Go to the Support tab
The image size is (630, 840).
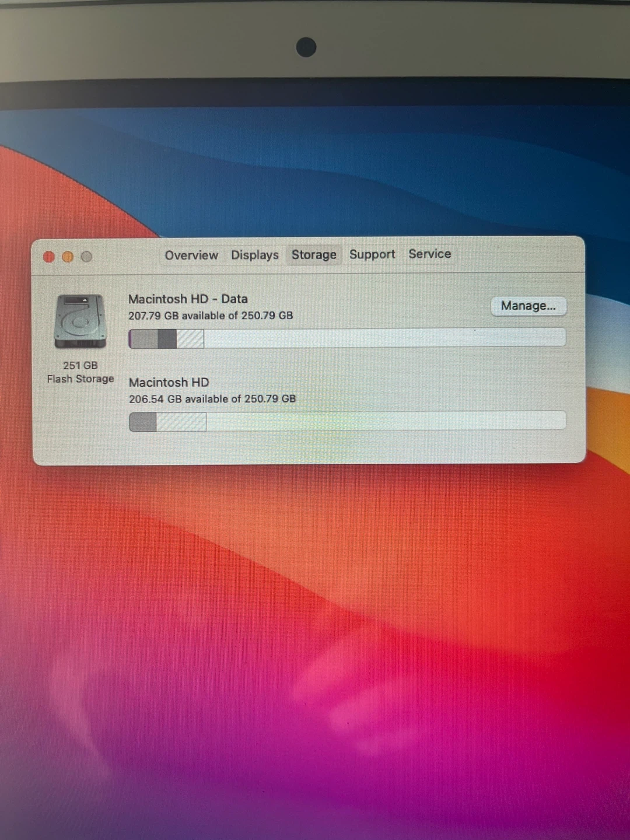[372, 254]
